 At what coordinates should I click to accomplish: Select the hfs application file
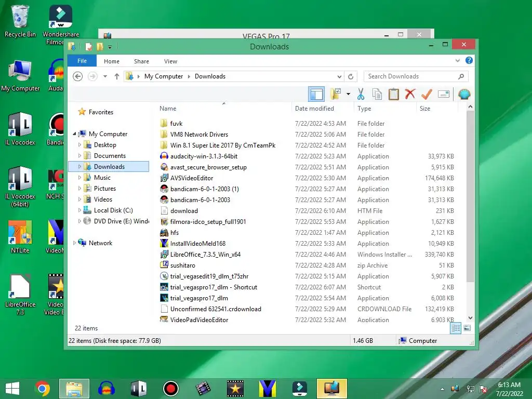[x=175, y=232]
